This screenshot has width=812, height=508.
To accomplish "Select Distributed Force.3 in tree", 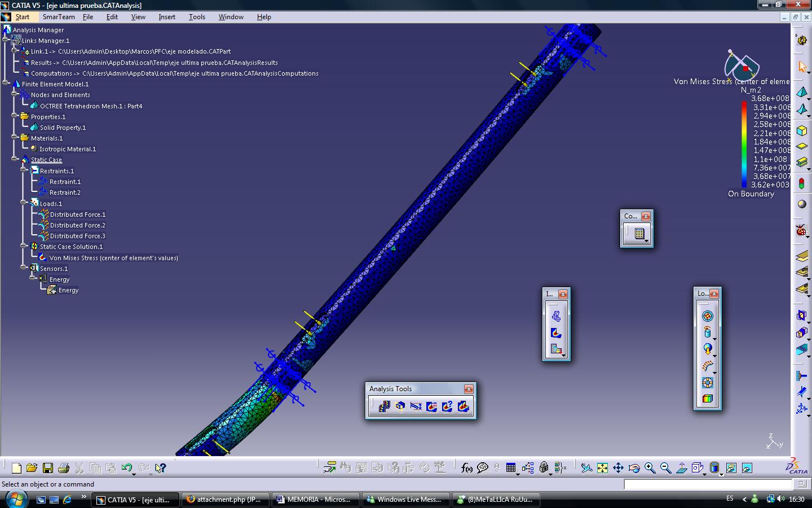I will [78, 236].
